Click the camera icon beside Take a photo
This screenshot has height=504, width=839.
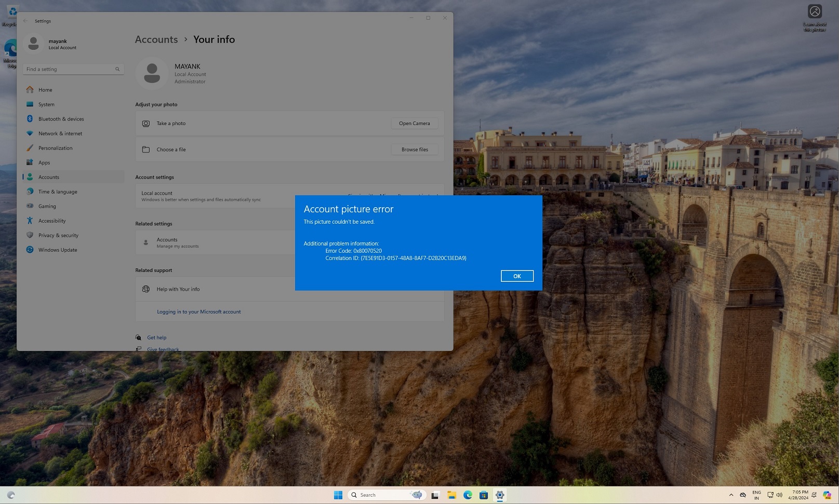(146, 124)
